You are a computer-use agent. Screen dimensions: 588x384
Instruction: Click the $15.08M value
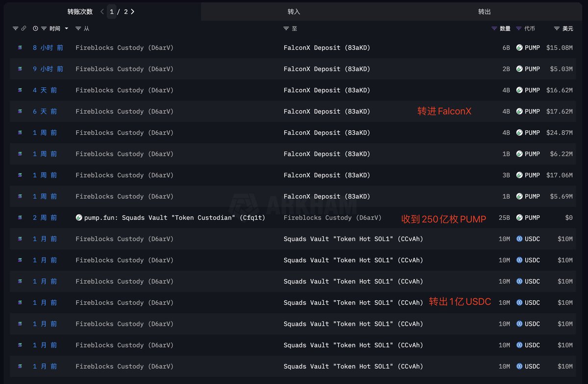click(560, 48)
